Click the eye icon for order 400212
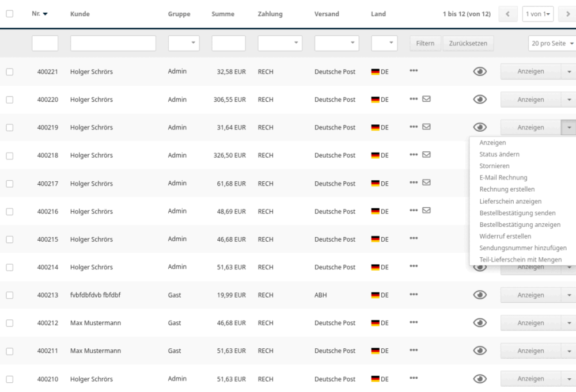Image resolution: width=576 pixels, height=392 pixels. click(x=480, y=322)
